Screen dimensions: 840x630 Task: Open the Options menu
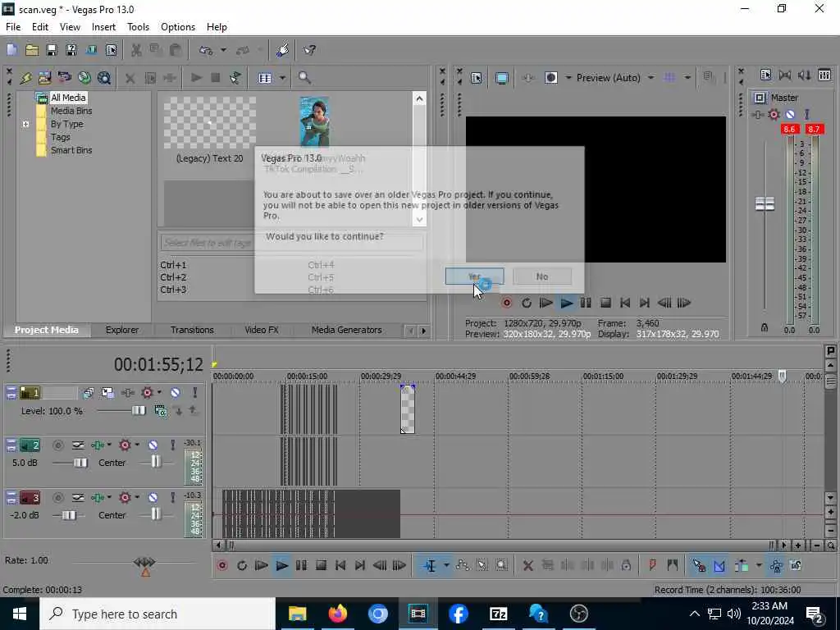pyautogui.click(x=178, y=27)
